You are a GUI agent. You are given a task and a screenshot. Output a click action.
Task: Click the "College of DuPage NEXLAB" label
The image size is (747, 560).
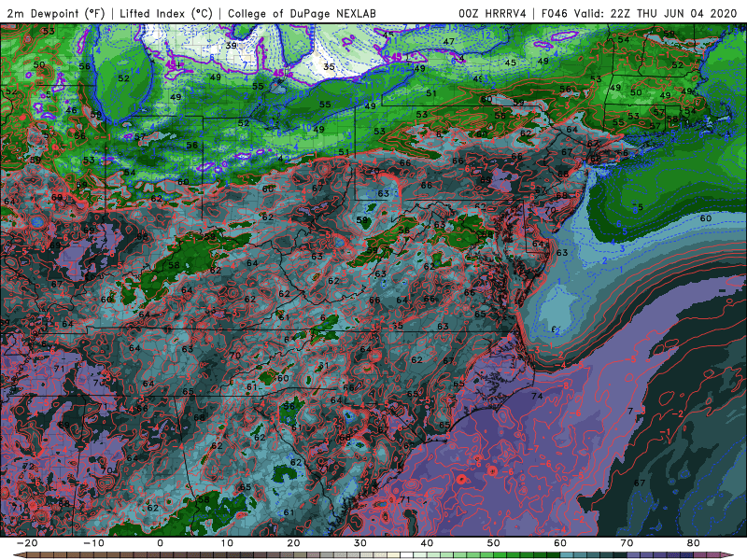click(x=302, y=13)
